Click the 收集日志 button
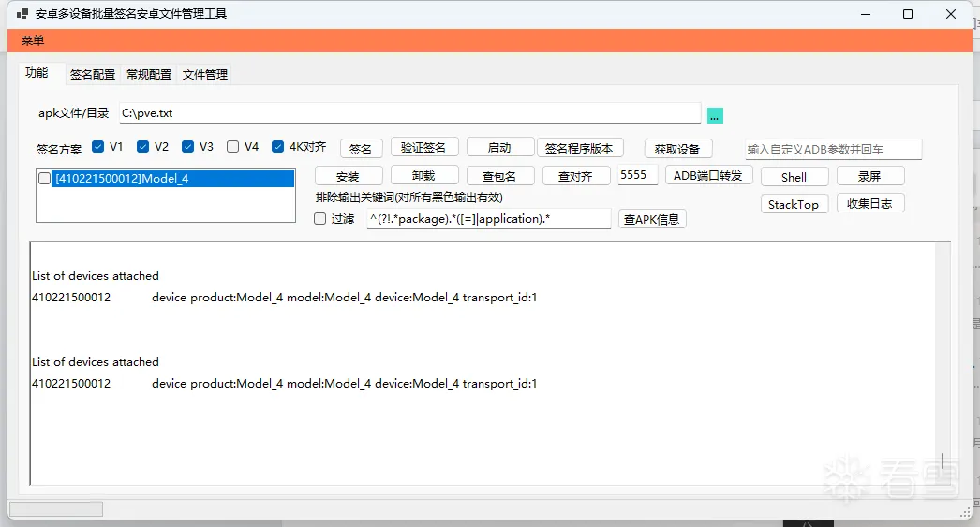The image size is (980, 527). click(870, 203)
